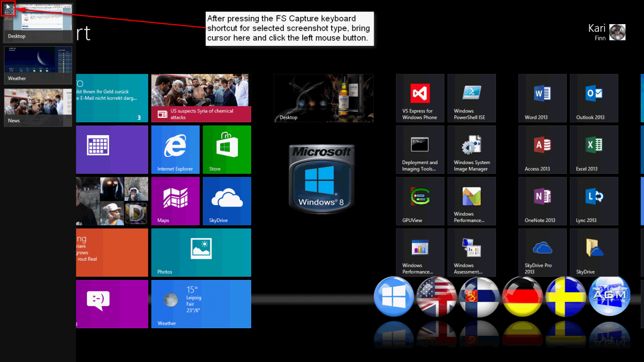644x362 pixels.
Task: Open the Store tile
Action: pyautogui.click(x=227, y=150)
